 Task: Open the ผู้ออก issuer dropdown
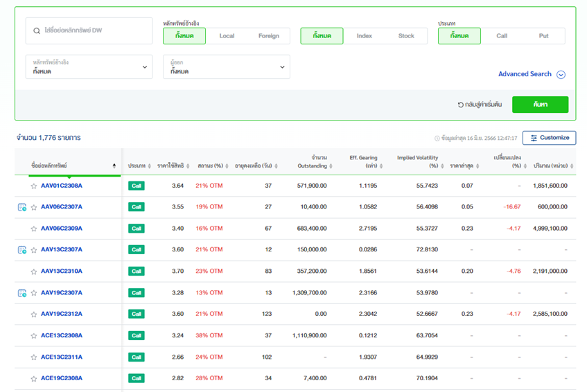tap(226, 67)
